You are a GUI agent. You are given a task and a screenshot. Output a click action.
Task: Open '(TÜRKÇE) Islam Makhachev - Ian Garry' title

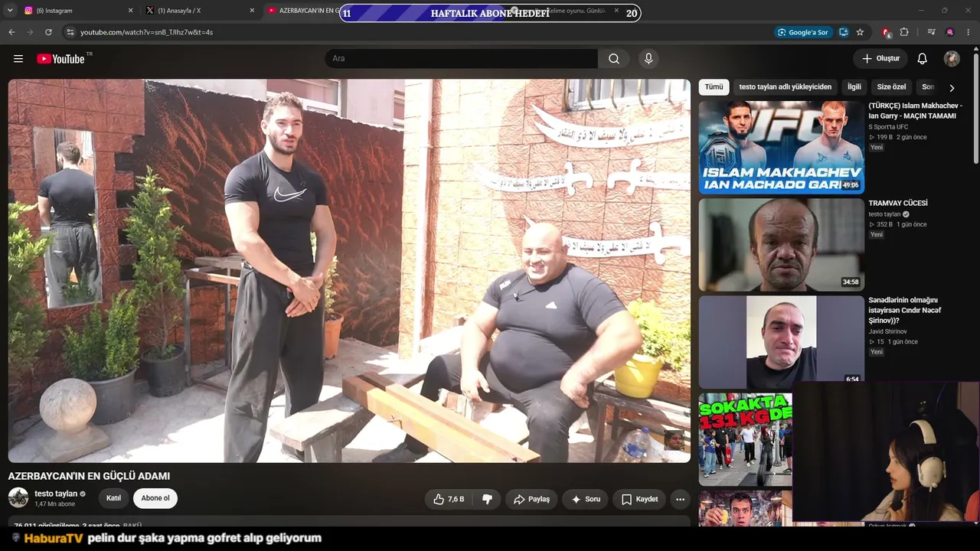click(915, 111)
